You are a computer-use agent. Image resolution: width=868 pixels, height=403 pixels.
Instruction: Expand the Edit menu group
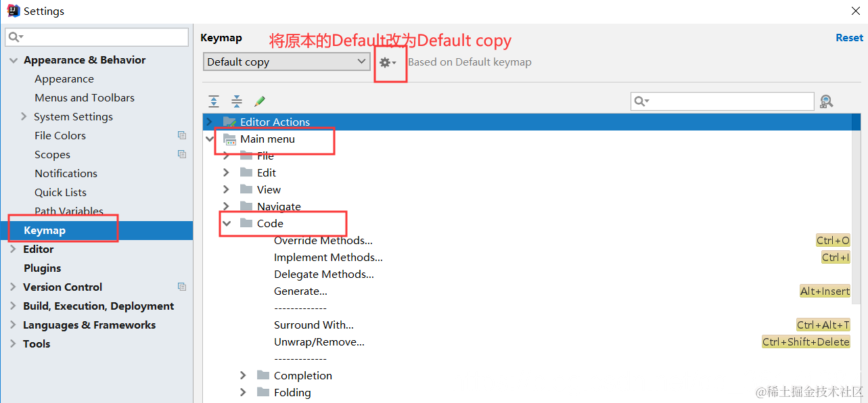[227, 172]
